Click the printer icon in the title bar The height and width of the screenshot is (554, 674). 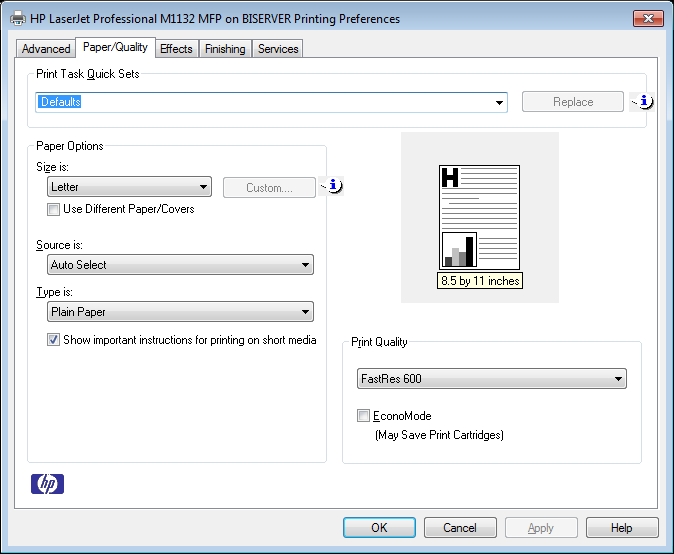(x=18, y=18)
